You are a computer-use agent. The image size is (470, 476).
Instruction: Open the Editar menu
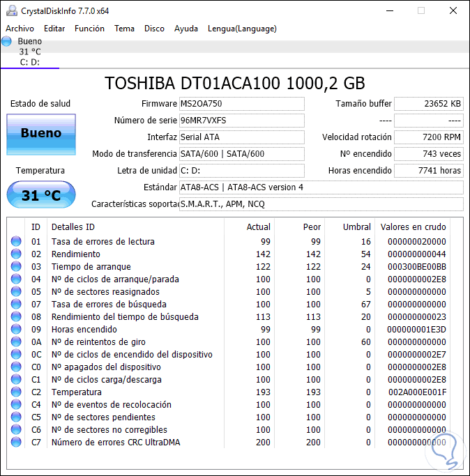pyautogui.click(x=54, y=29)
